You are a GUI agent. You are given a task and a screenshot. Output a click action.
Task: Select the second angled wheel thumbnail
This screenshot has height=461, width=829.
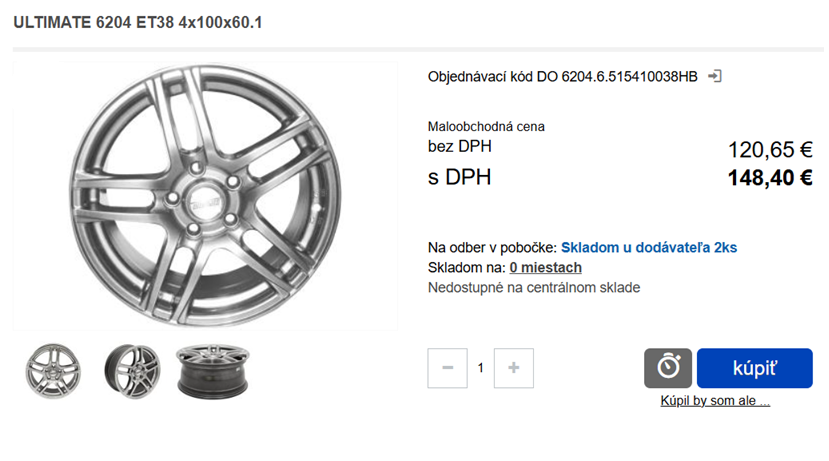click(130, 369)
